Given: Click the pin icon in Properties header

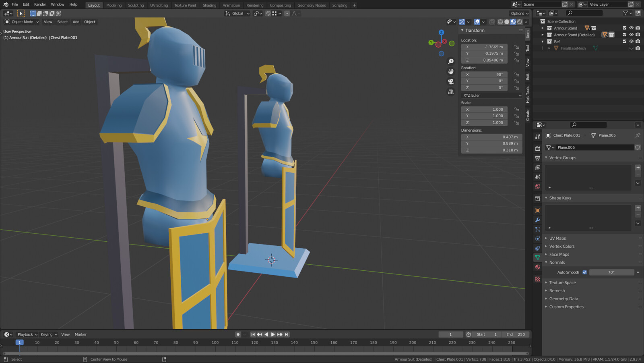Looking at the screenshot, I should point(638,135).
